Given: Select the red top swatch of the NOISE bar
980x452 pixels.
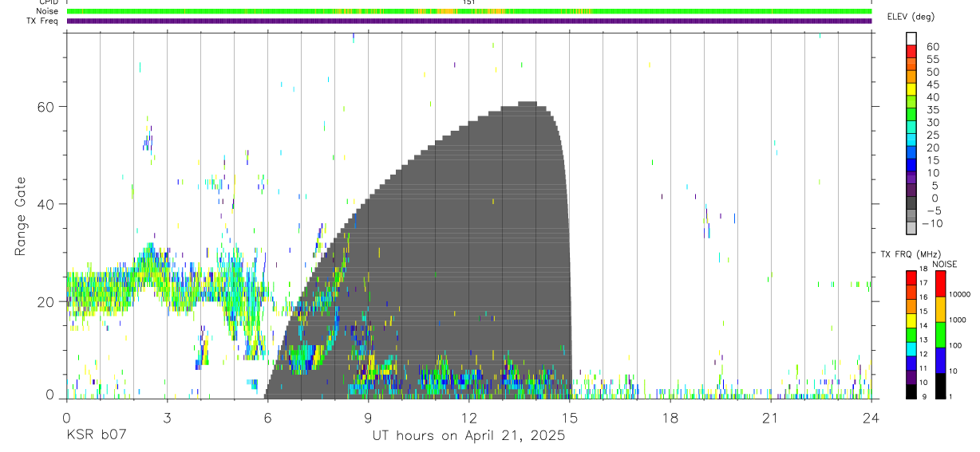Looking at the screenshot, I should tap(940, 284).
